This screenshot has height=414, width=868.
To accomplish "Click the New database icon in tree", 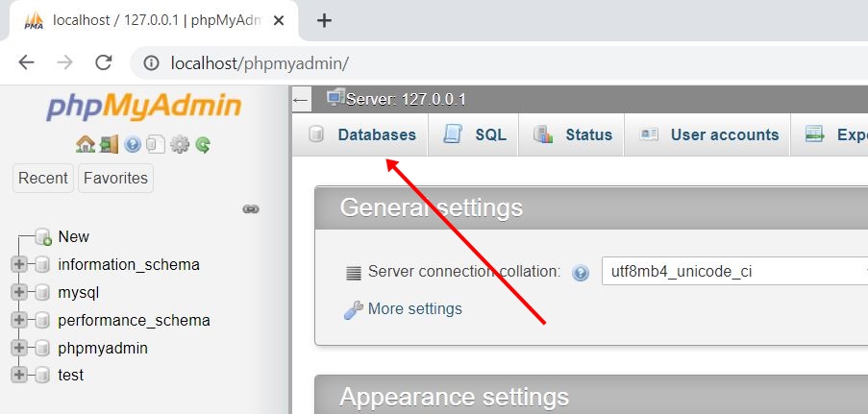I will 43,237.
